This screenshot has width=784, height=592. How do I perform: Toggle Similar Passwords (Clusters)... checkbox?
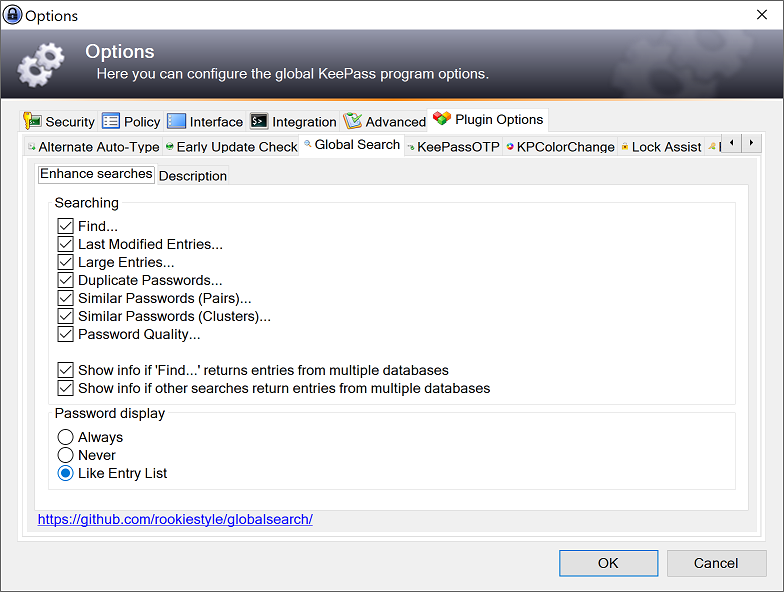[66, 316]
